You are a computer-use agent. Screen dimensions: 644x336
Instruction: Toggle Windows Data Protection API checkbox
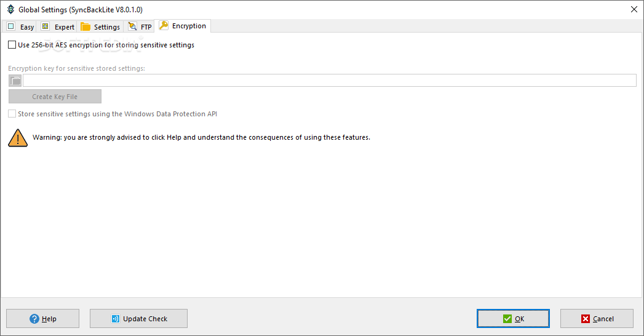(12, 114)
